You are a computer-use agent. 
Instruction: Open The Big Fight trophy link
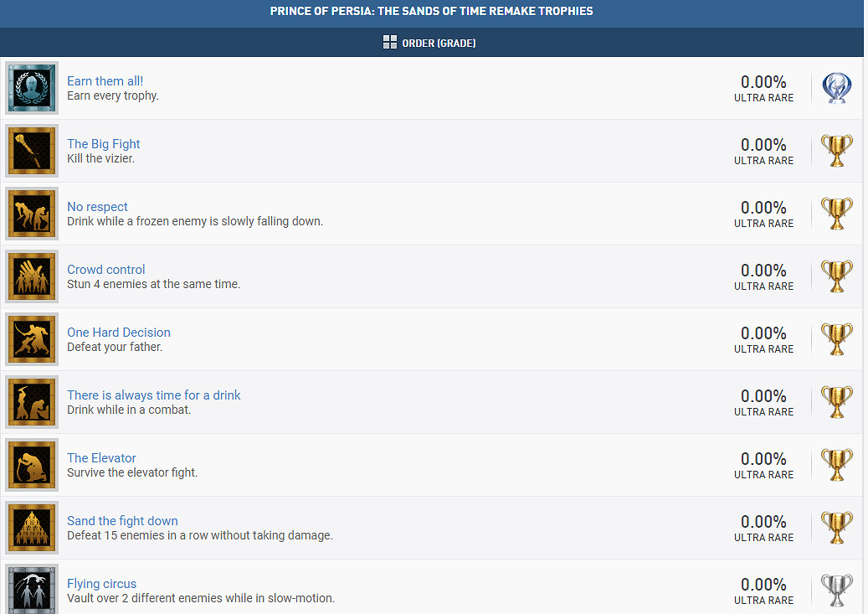click(104, 144)
